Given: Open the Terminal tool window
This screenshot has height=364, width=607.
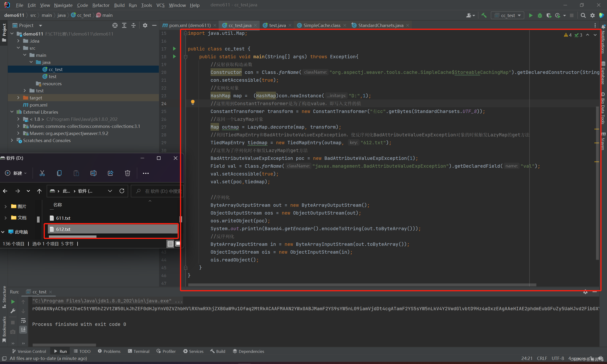Looking at the screenshot, I should [x=139, y=351].
